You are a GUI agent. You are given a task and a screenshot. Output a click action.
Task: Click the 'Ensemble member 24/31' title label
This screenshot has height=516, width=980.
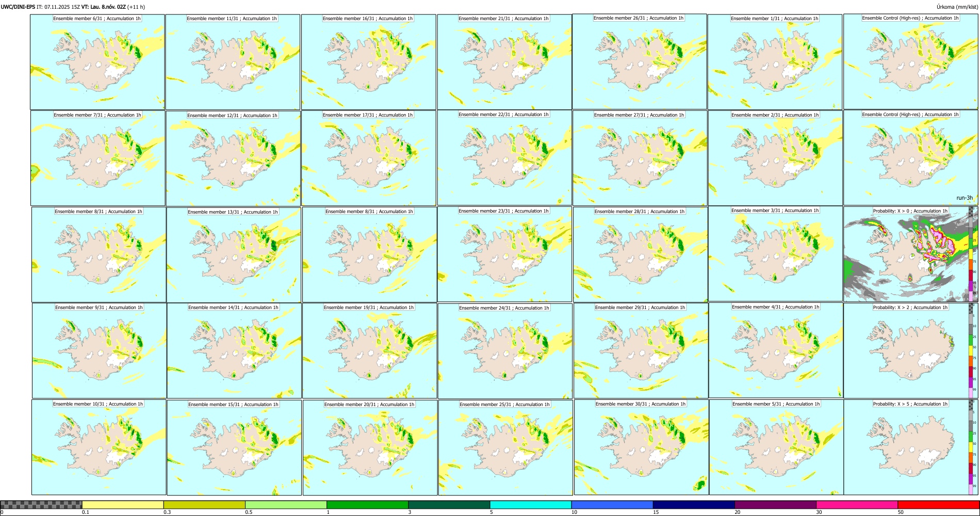click(x=504, y=308)
